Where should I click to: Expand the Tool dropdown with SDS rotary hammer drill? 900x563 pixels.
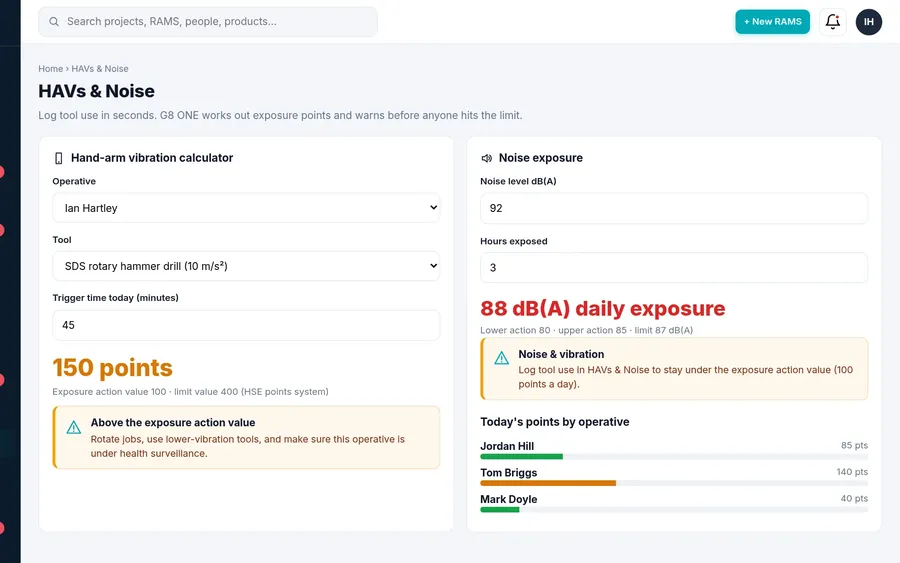(246, 266)
